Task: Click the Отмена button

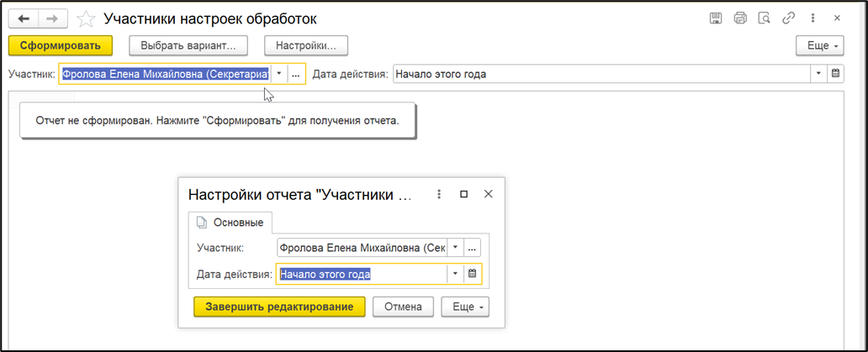Action: coord(404,307)
